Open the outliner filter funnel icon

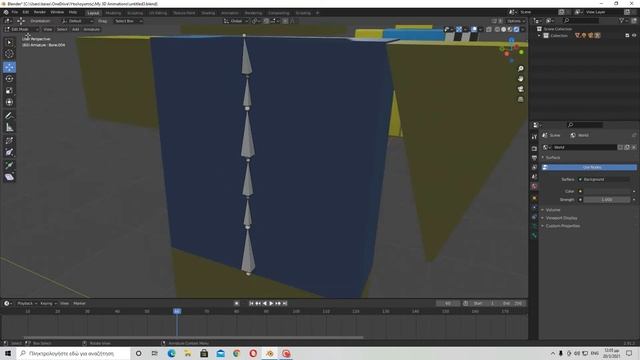pyautogui.click(x=622, y=20)
